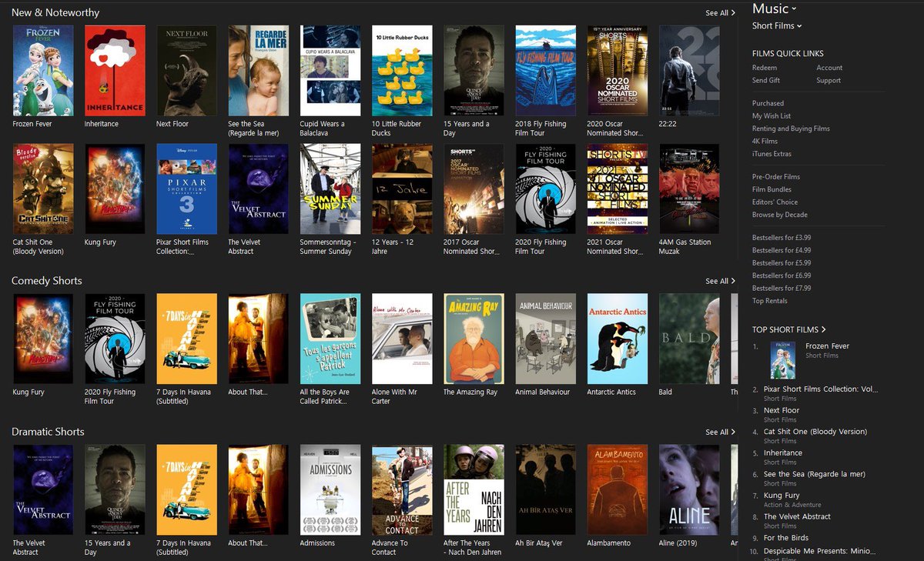Viewport: 924px width, 561px height.
Task: Open the Music category dropdown
Action: click(x=775, y=9)
